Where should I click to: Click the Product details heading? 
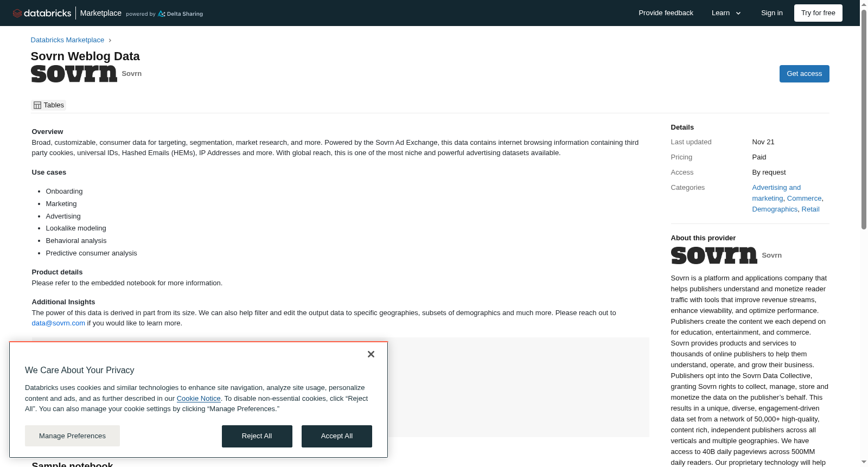coord(57,272)
